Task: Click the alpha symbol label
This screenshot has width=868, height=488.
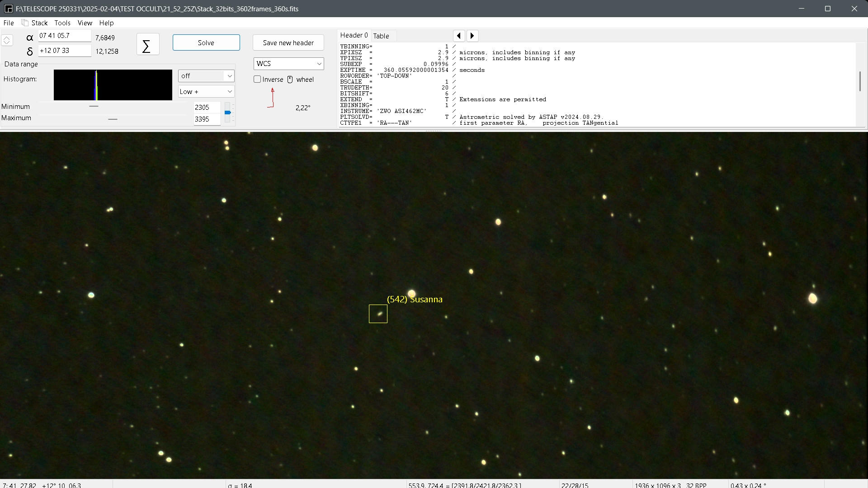Action: coord(30,38)
